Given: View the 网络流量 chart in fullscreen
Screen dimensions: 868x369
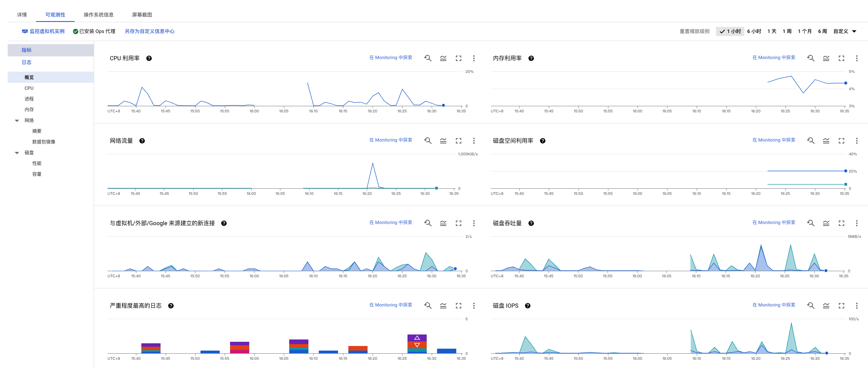Looking at the screenshot, I should point(458,141).
